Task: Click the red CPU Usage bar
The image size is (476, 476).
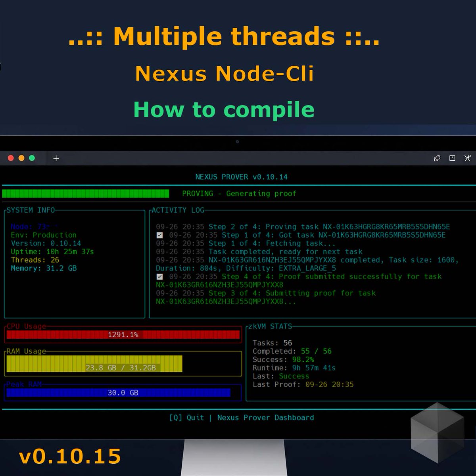Action: point(123,335)
